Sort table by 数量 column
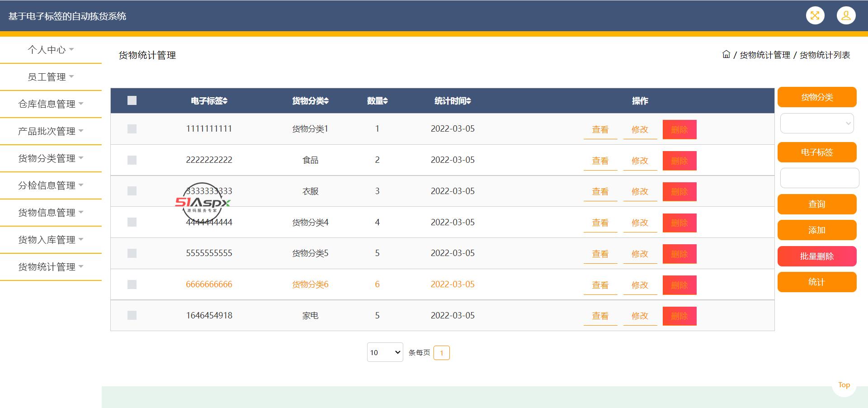 [x=377, y=101]
